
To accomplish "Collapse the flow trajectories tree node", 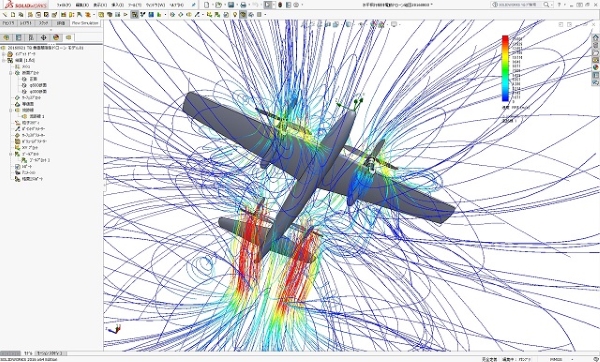I will click(11, 110).
